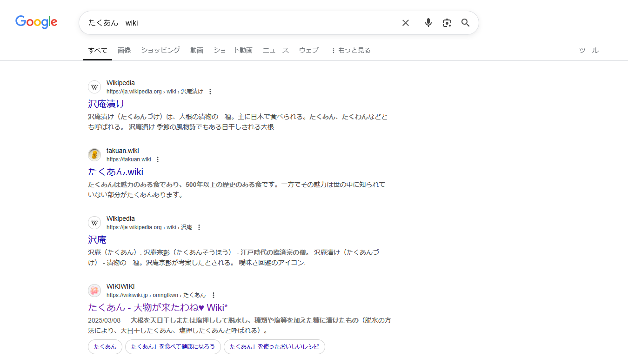Screen dimensions: 628x364
Task: Start voice search with microphone icon
Action: [x=428, y=23]
